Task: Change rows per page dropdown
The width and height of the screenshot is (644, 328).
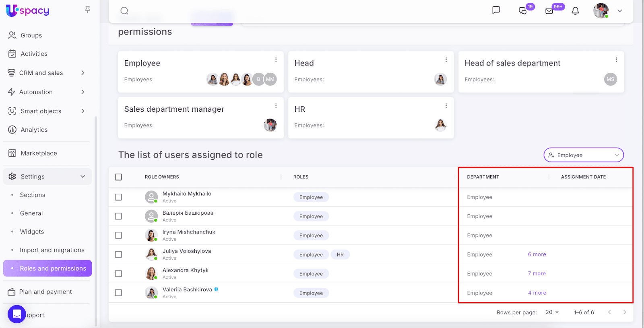Action: pyautogui.click(x=552, y=312)
